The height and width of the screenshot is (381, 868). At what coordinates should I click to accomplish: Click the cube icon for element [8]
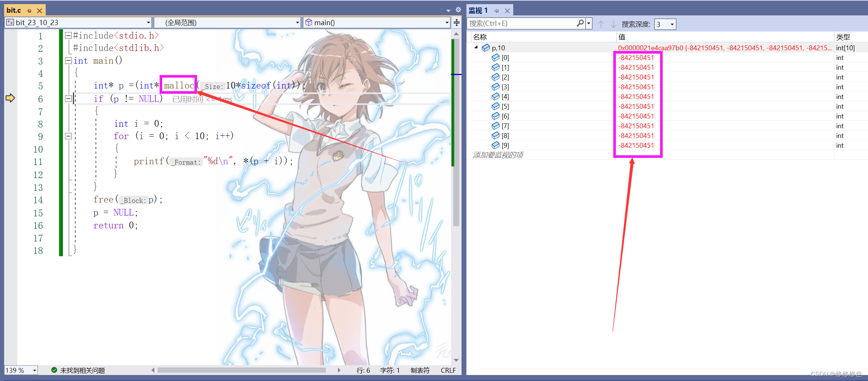[496, 135]
